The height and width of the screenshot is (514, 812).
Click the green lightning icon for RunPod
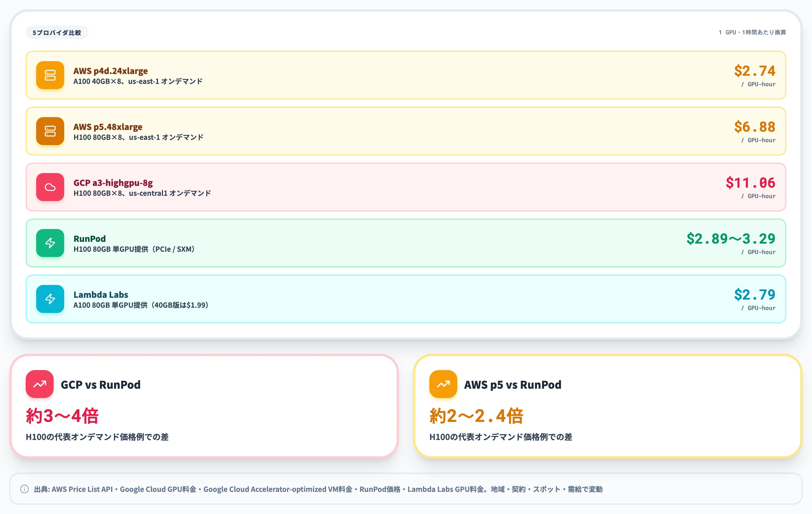point(50,243)
